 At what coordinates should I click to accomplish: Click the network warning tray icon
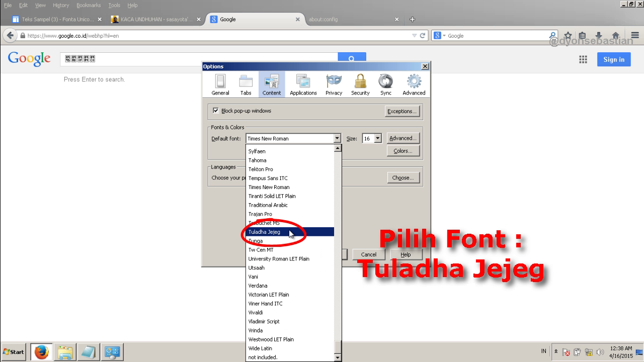[x=588, y=352]
